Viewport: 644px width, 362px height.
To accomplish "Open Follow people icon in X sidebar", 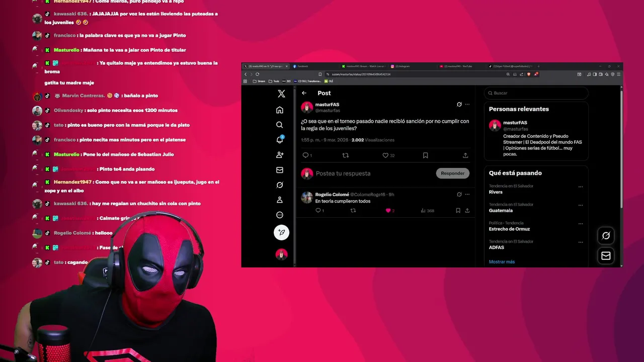I will tap(280, 155).
